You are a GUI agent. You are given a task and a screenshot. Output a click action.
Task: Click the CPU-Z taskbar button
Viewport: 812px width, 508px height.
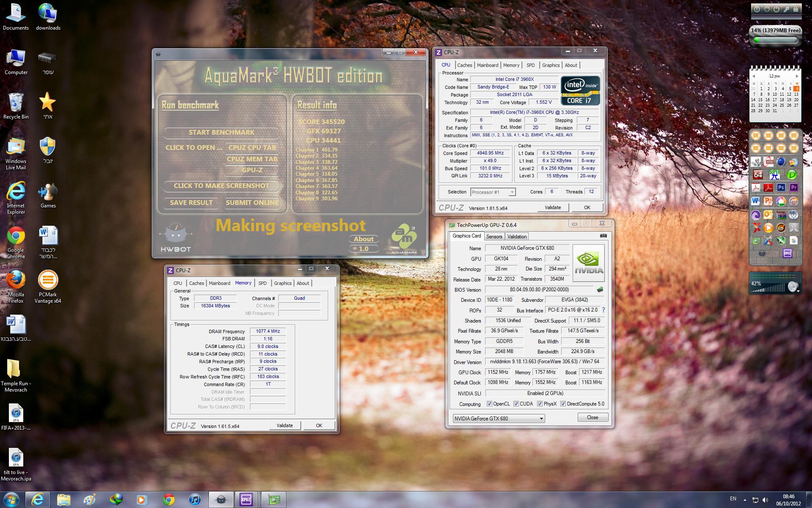[246, 500]
